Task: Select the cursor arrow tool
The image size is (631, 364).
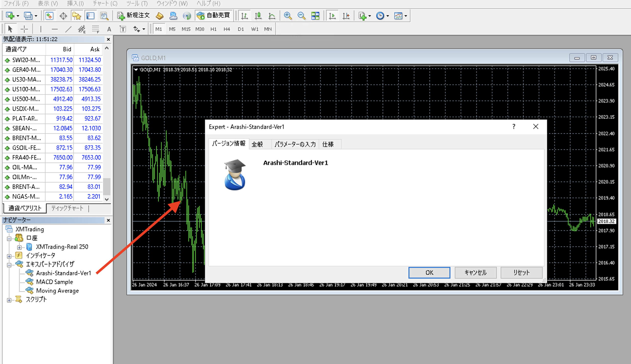Action: coord(10,29)
